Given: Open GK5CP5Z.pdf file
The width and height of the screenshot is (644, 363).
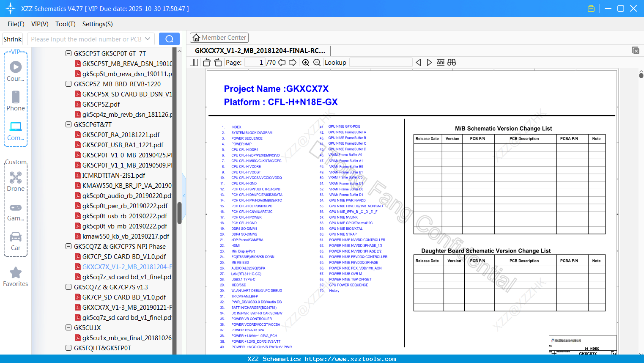Looking at the screenshot, I should pyautogui.click(x=101, y=104).
